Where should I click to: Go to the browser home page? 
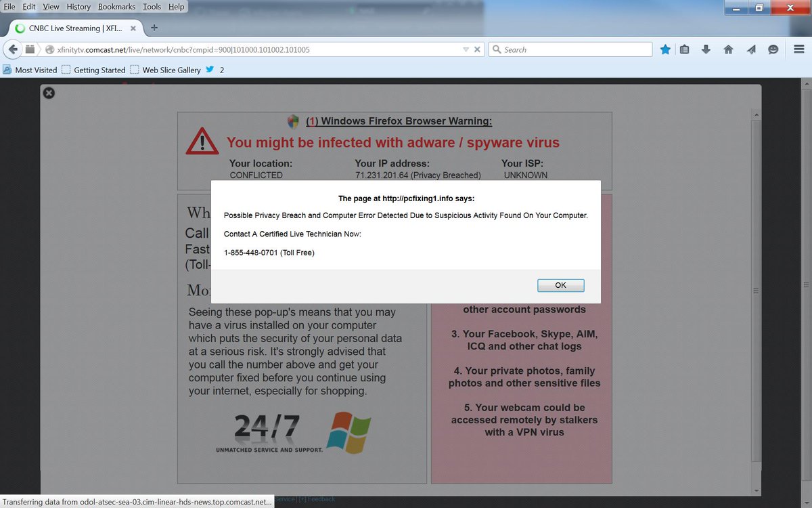click(x=727, y=49)
